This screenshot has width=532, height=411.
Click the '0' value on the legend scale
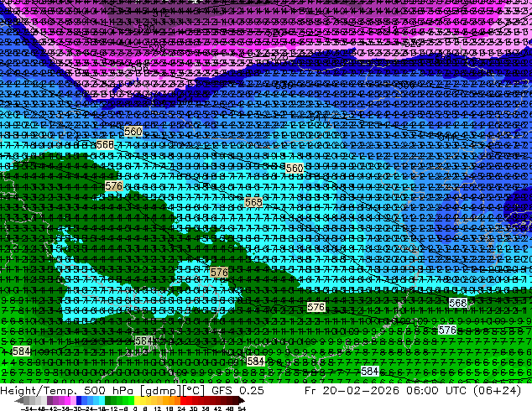pos(135,408)
